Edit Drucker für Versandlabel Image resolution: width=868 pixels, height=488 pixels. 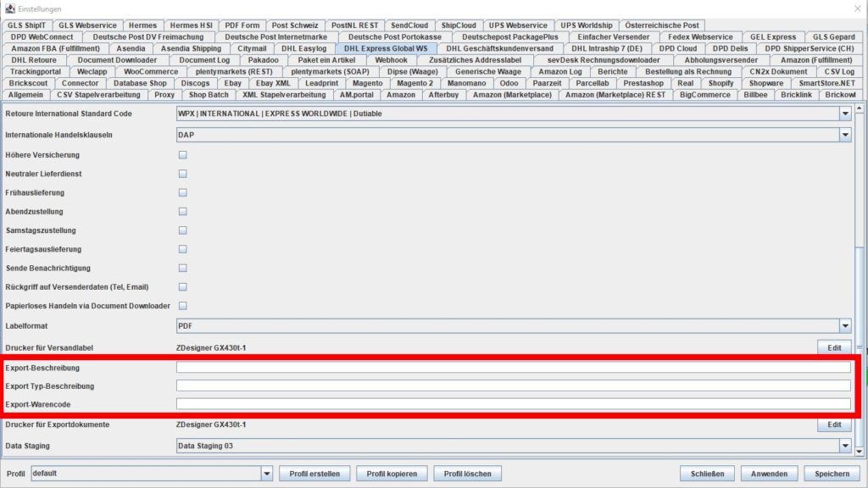pyautogui.click(x=834, y=347)
